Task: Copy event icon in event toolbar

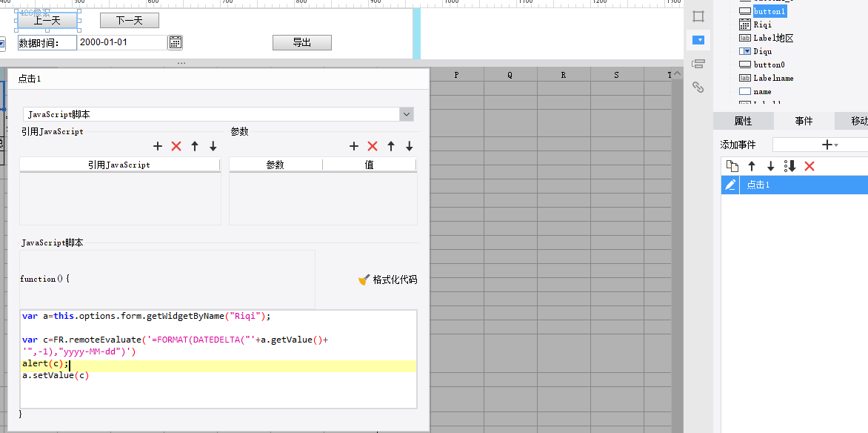Action: click(732, 166)
